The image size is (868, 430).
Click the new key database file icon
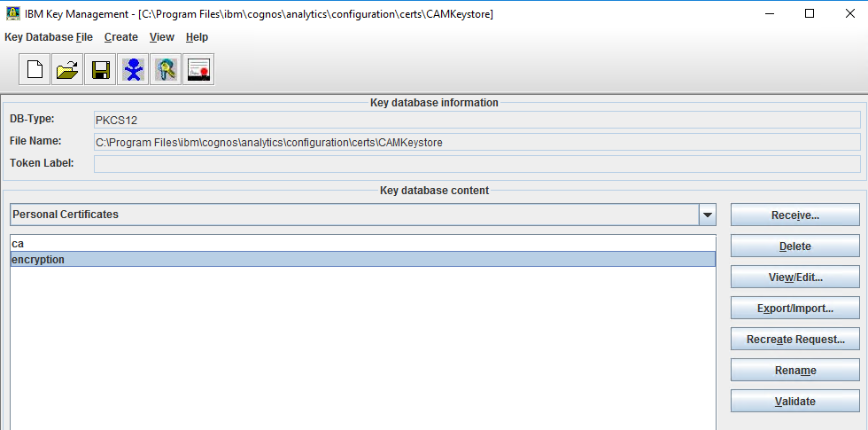pyautogui.click(x=35, y=69)
